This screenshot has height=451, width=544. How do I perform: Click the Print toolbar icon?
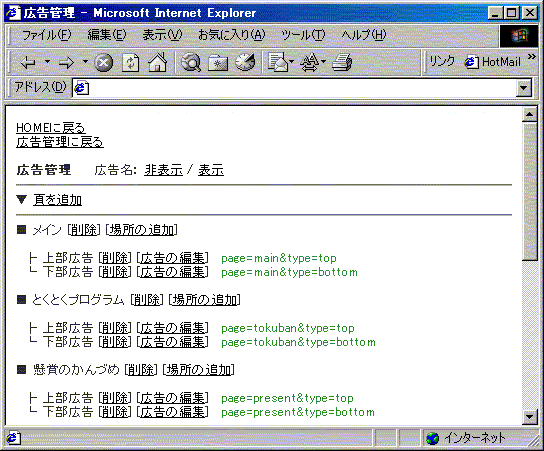coord(342,62)
